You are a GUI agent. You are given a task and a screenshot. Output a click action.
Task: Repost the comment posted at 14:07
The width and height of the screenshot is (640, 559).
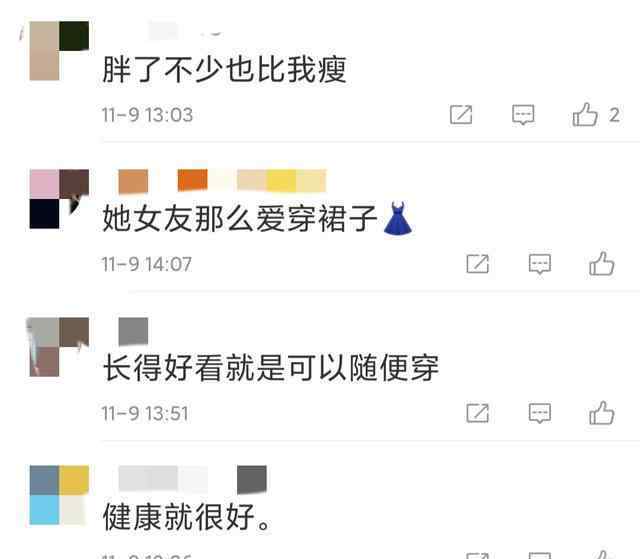pos(478,264)
